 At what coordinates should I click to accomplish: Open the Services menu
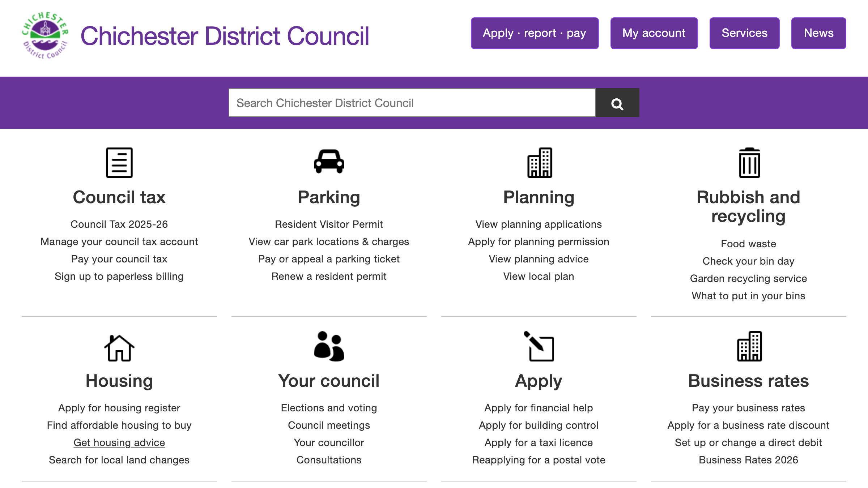coord(744,33)
